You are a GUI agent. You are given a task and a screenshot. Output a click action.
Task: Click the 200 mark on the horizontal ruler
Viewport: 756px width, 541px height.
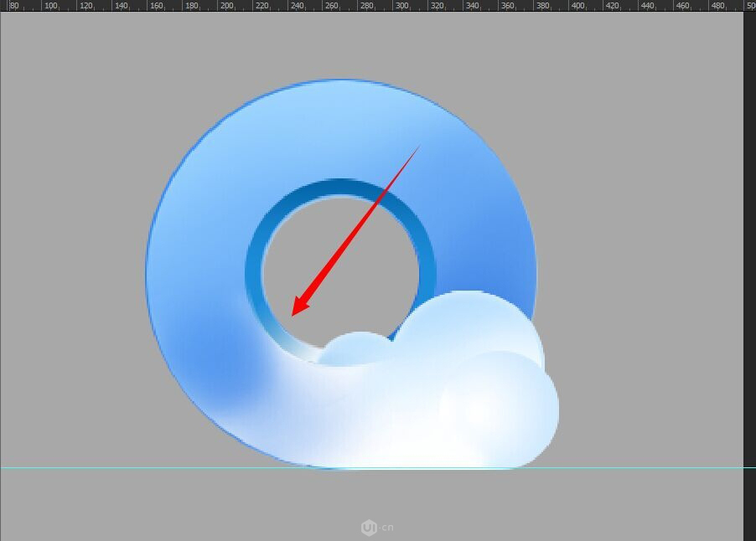point(226,5)
